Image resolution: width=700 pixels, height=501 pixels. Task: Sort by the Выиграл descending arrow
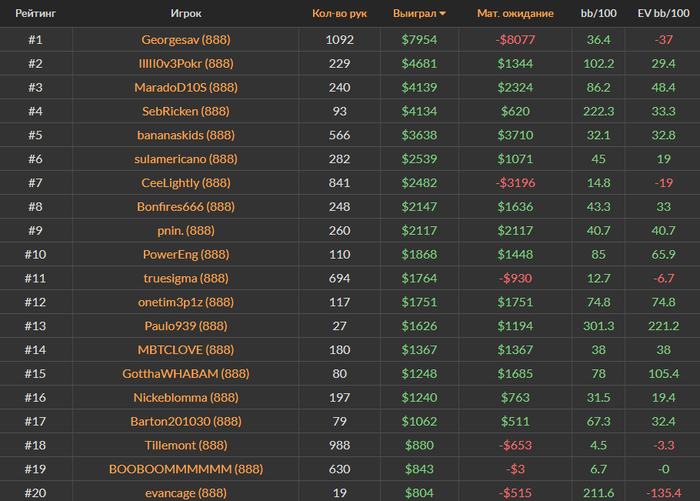point(442,14)
